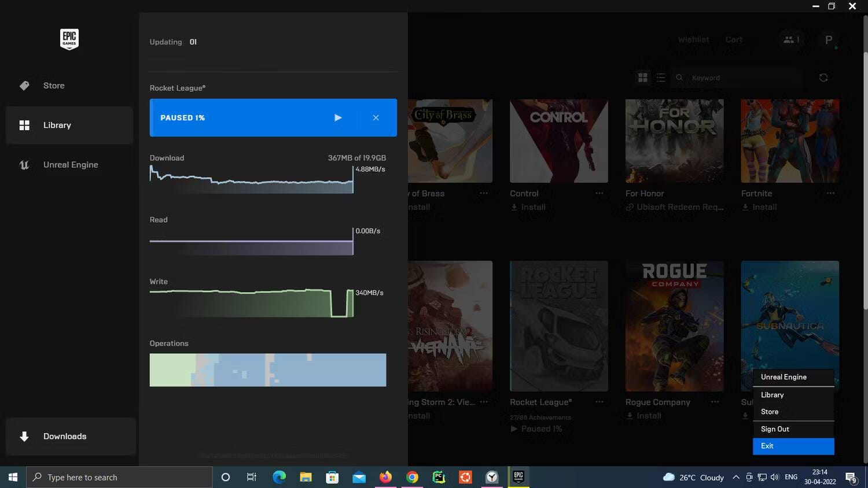Select Exit from the tray menu
Screen dimensions: 868x488
(x=793, y=446)
